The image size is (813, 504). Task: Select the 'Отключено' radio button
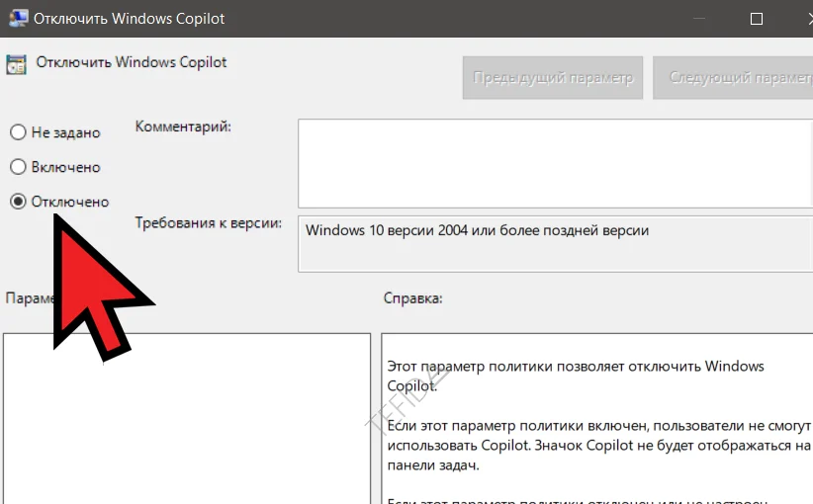click(x=18, y=202)
